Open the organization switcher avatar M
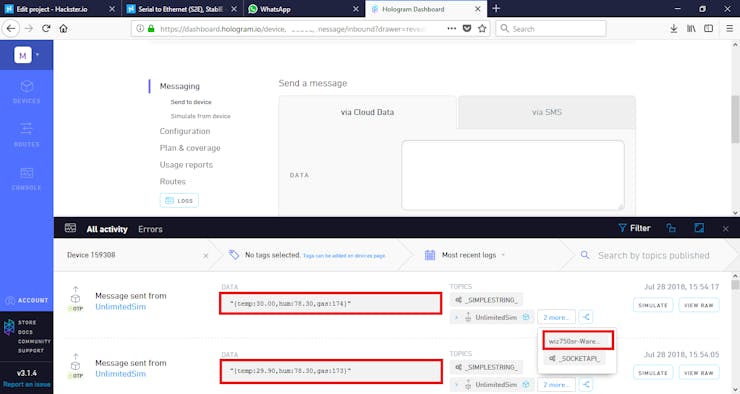The image size is (740, 394). pos(23,55)
